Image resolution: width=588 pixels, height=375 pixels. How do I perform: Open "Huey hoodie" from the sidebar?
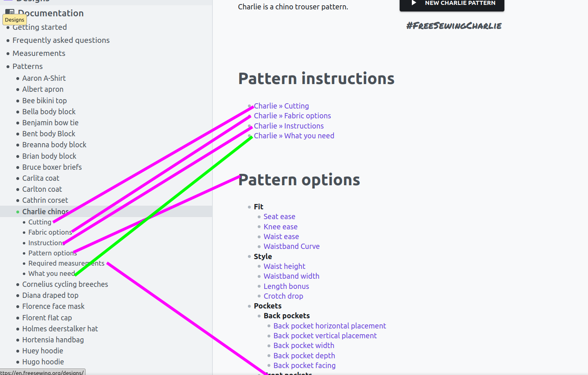click(42, 351)
